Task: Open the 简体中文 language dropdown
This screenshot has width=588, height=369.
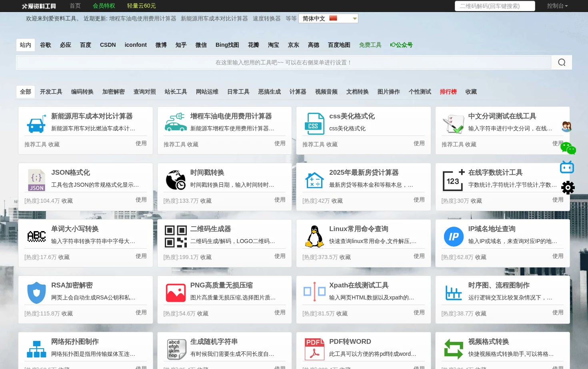Action: click(x=328, y=18)
